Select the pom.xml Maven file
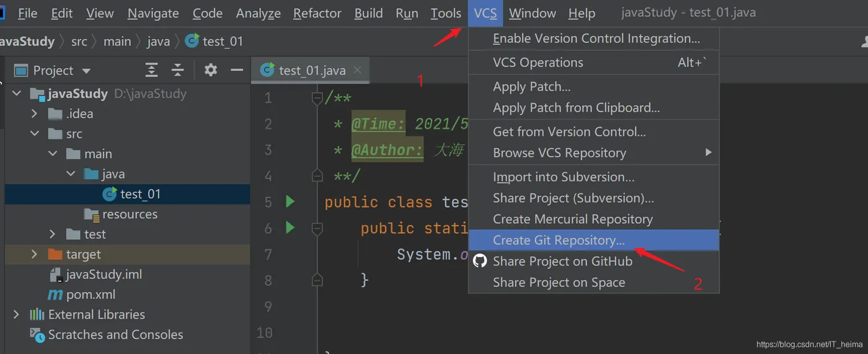The width and height of the screenshot is (868, 354). [x=90, y=294]
